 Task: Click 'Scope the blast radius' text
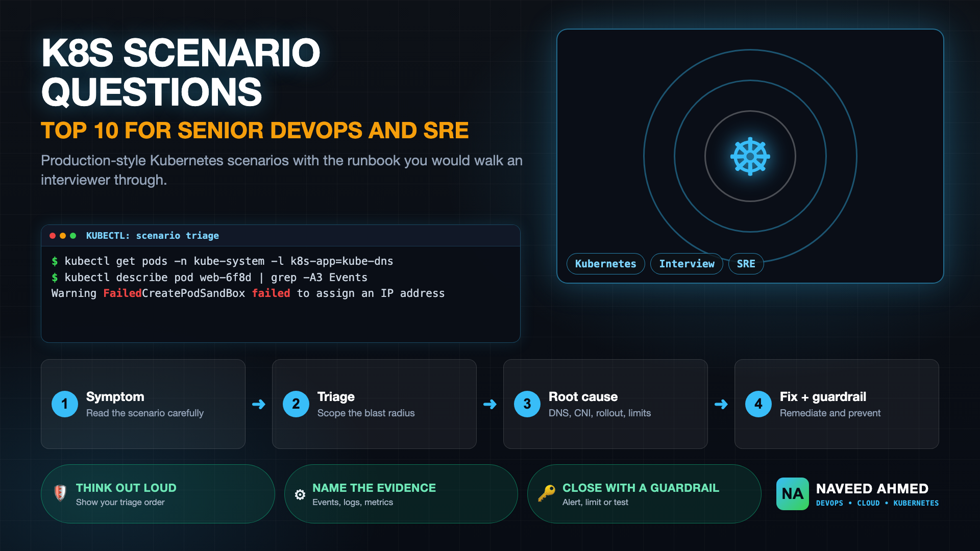[366, 413]
